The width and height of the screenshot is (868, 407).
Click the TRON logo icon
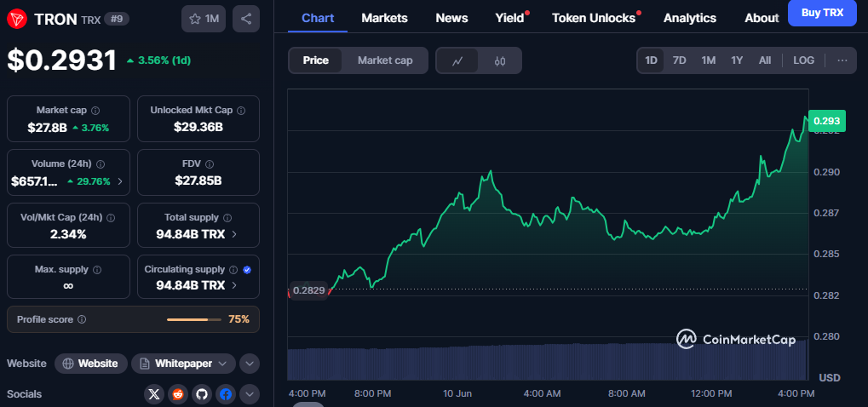[18, 20]
